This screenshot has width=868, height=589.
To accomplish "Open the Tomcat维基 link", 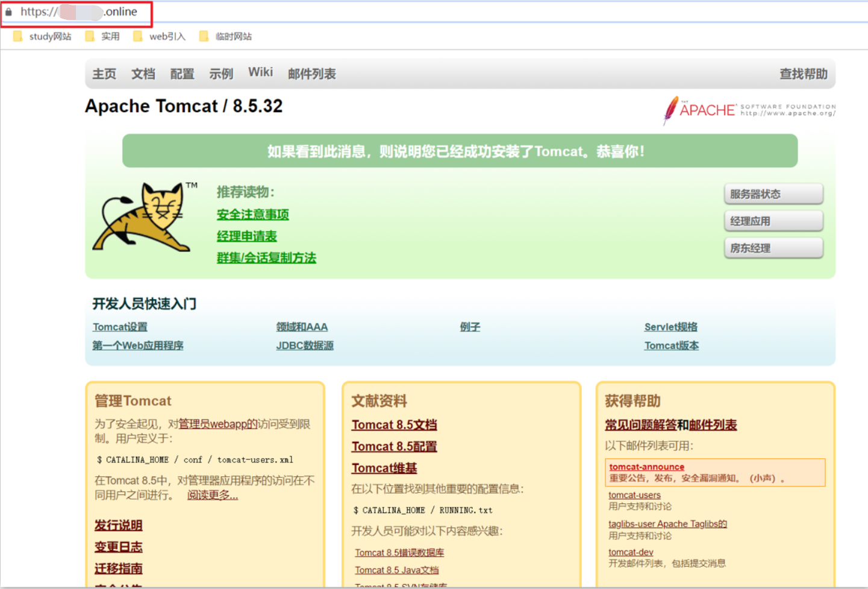I will [384, 468].
